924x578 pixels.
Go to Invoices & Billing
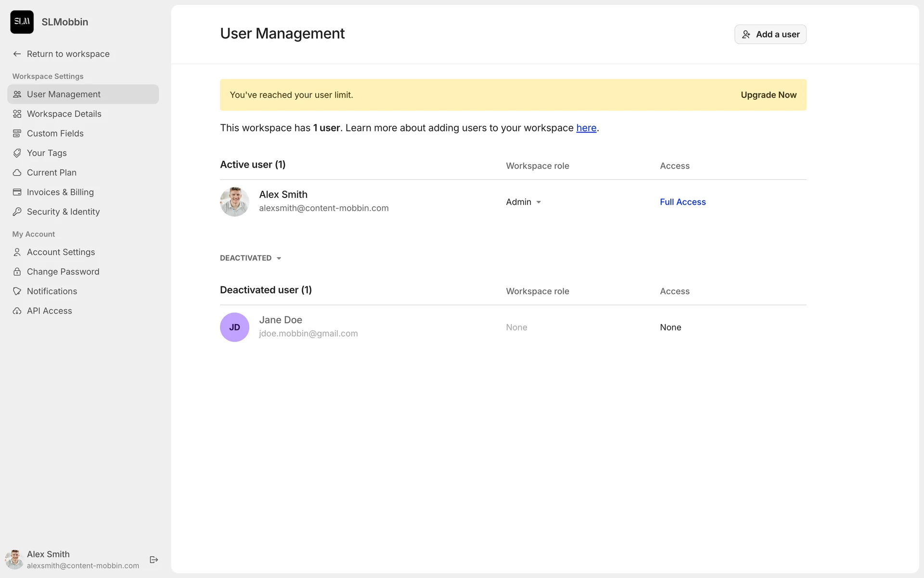click(60, 192)
